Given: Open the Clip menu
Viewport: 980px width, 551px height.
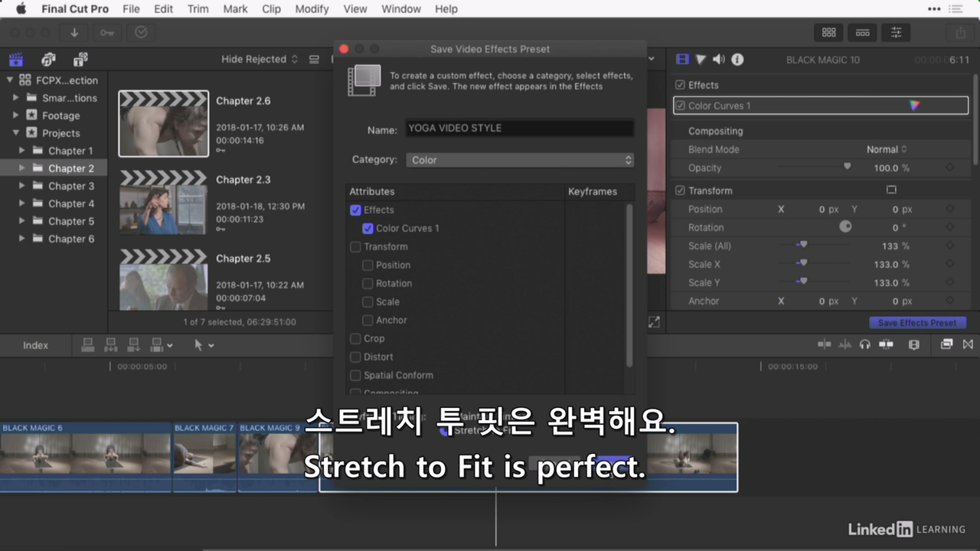Looking at the screenshot, I should click(x=271, y=9).
